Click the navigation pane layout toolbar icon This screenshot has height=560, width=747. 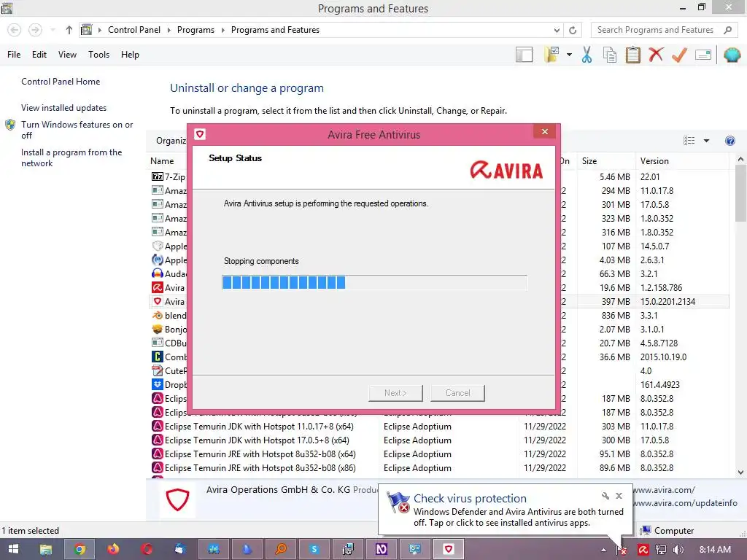click(x=524, y=55)
